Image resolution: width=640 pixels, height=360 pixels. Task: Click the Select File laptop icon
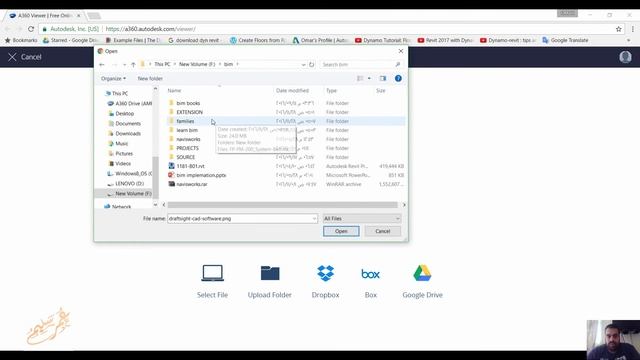coord(212,273)
